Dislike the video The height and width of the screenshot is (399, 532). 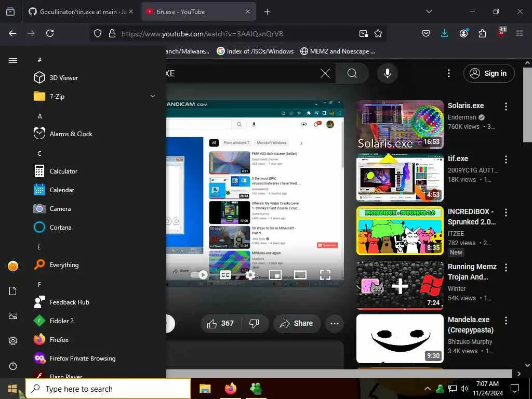pos(255,323)
